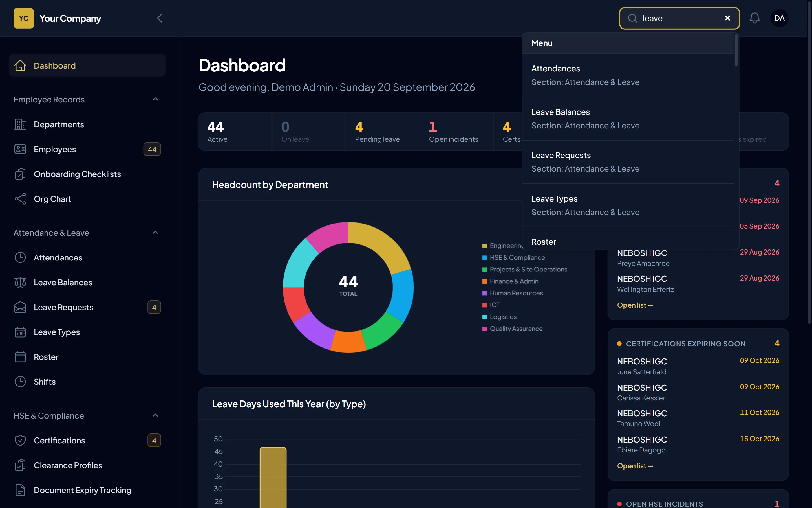Open Departments label in the sidebar
This screenshot has width=812, height=508.
coord(59,124)
